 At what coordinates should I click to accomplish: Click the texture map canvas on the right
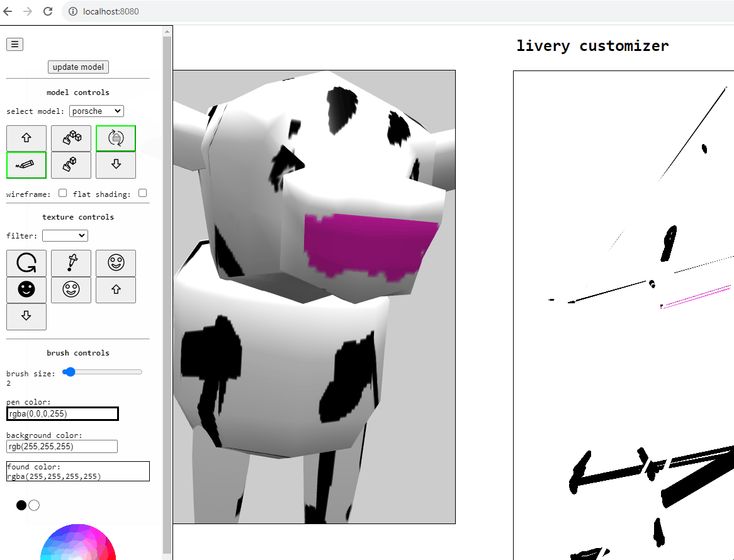[624, 315]
